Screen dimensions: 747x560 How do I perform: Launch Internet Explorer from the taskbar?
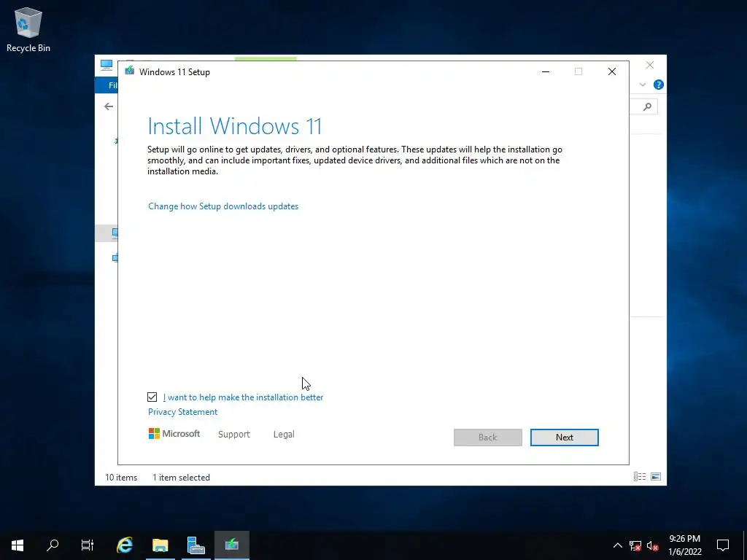pos(125,545)
